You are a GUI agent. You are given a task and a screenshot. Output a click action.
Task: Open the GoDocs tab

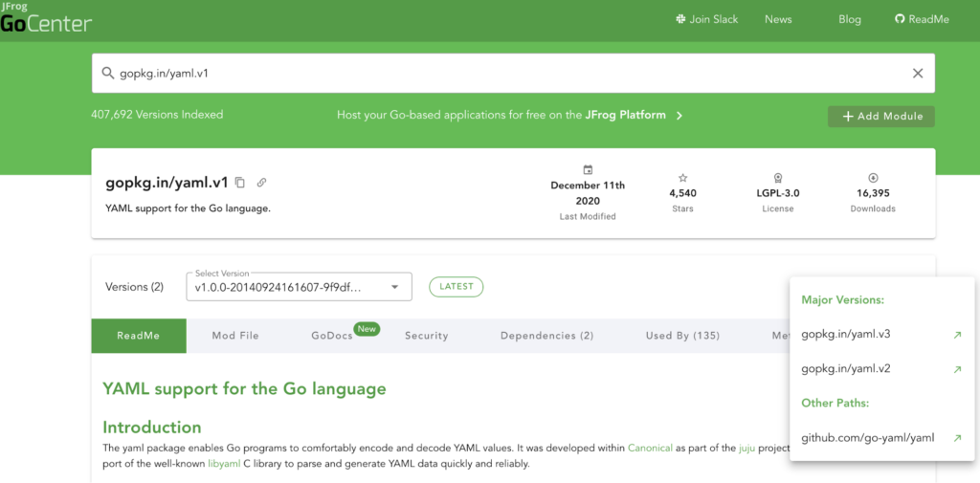[x=332, y=336]
